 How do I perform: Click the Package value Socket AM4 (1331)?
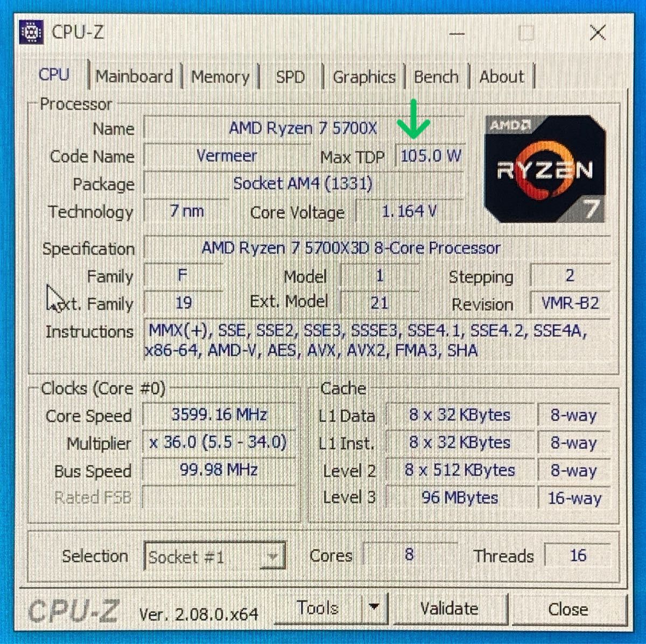(303, 184)
